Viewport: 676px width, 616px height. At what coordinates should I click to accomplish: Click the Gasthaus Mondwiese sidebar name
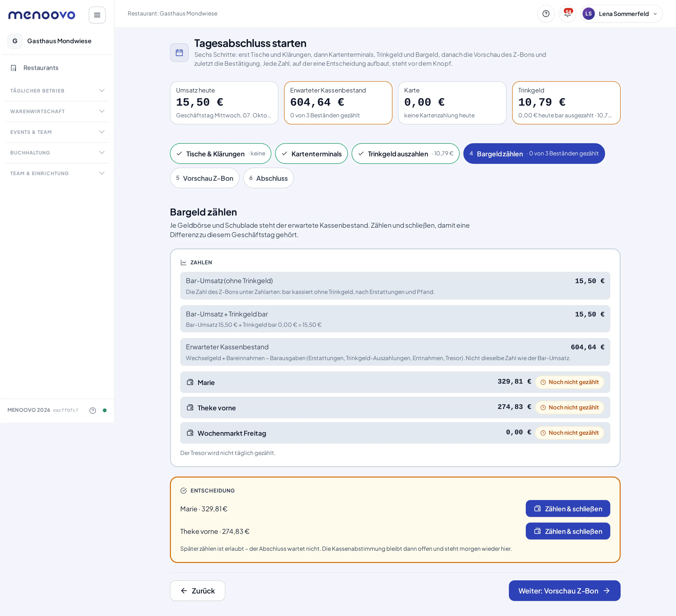59,41
